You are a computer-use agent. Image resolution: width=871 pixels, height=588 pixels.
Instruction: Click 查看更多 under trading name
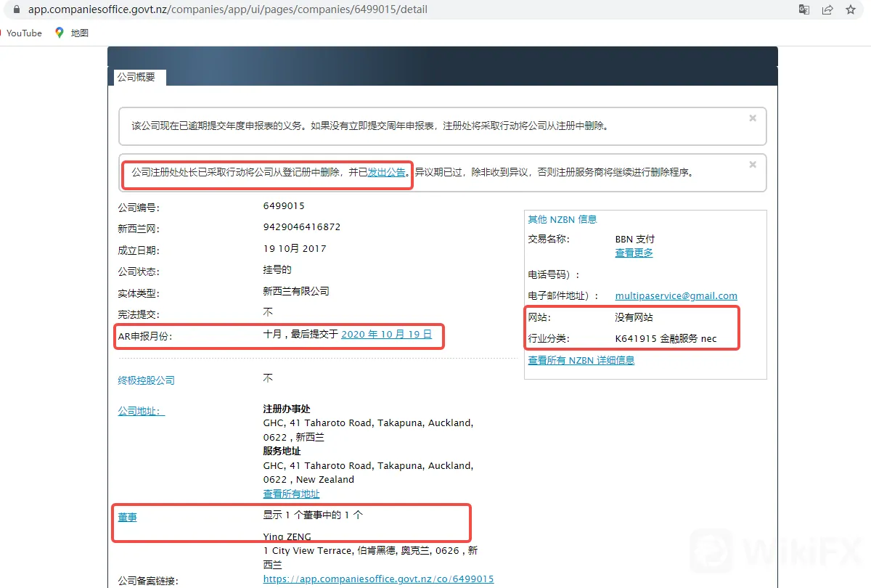click(x=634, y=253)
